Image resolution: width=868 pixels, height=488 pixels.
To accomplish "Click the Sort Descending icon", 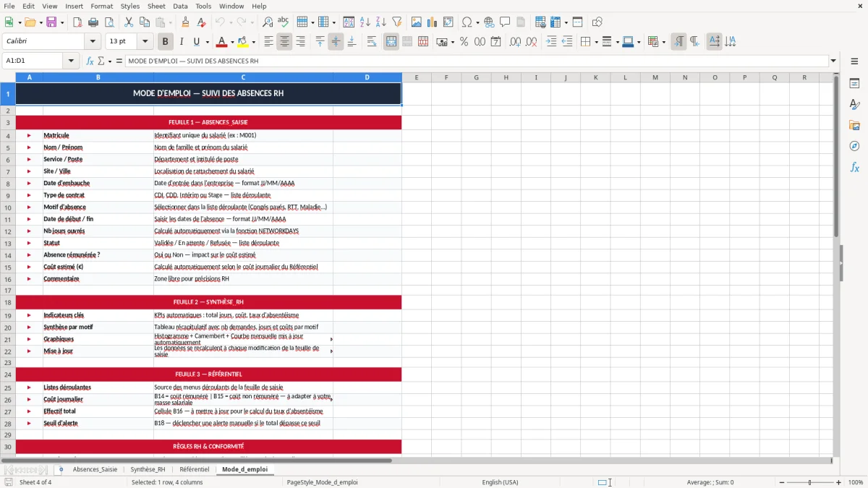I will pyautogui.click(x=380, y=22).
